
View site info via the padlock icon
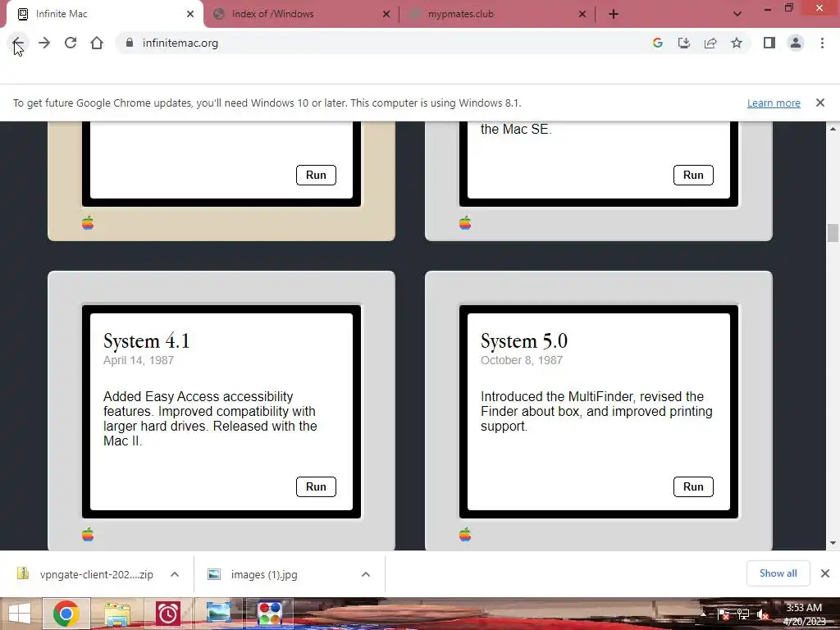pyautogui.click(x=129, y=43)
